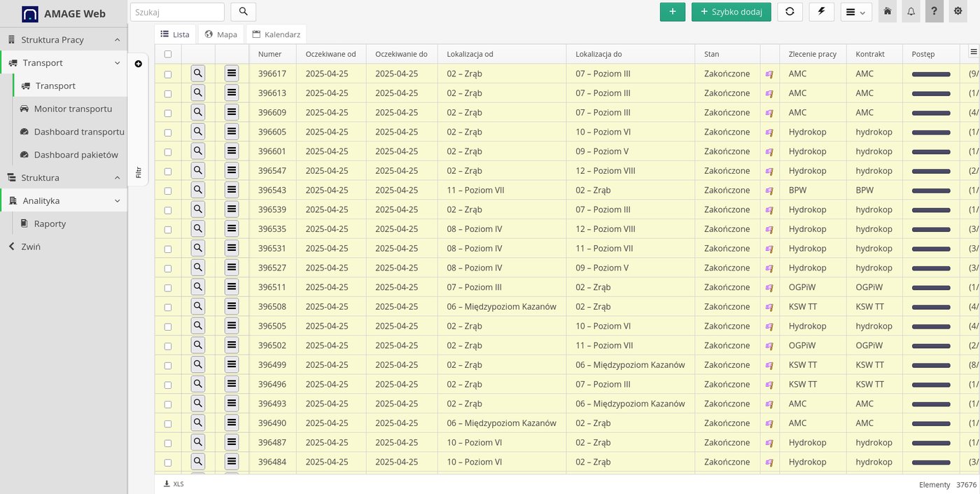Toggle the Struktura sidebar section
Viewport: 980px width, 494px height.
(64, 177)
